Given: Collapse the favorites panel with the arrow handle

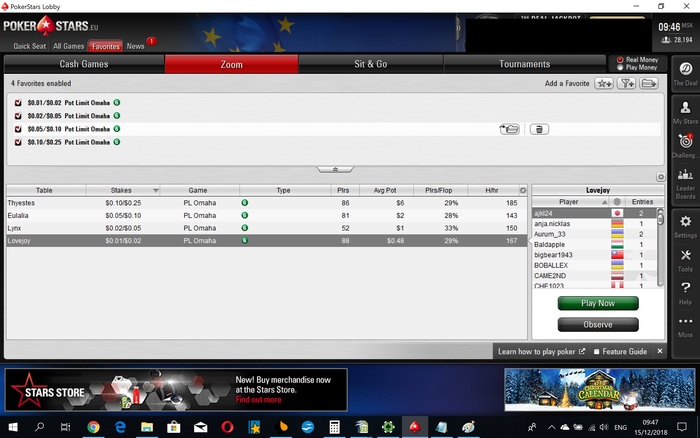Looking at the screenshot, I should (x=335, y=170).
